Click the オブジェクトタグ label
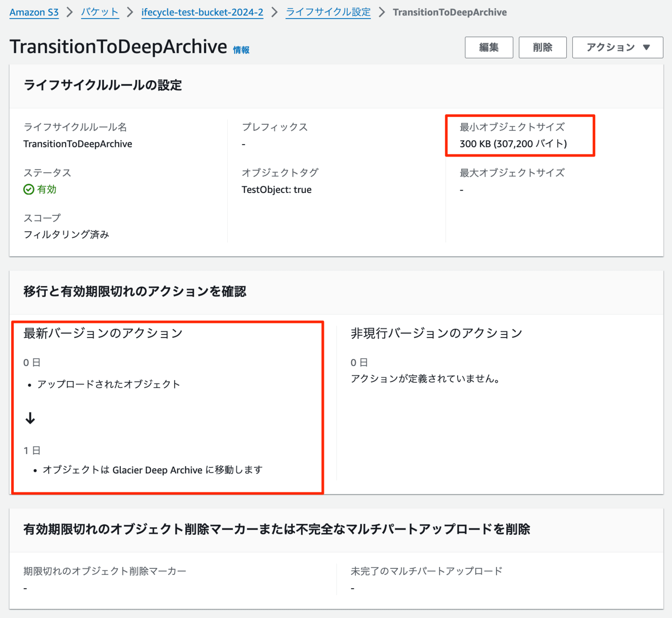 [280, 173]
